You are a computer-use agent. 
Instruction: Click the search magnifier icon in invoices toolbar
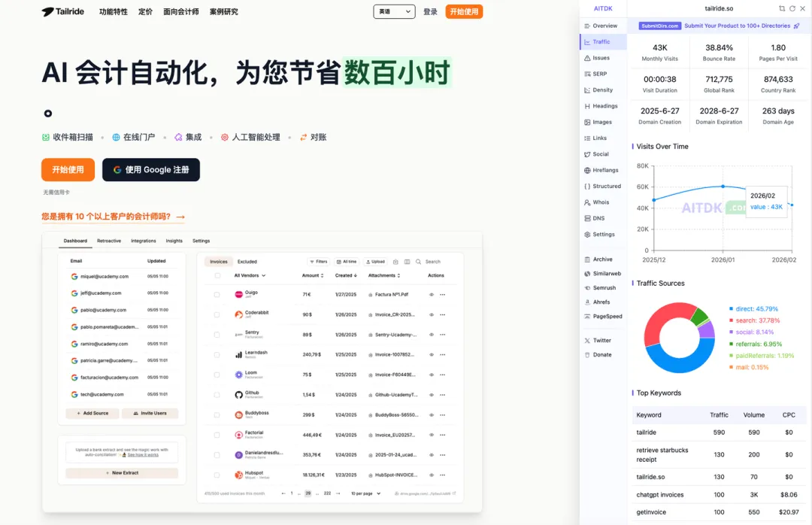click(x=419, y=262)
